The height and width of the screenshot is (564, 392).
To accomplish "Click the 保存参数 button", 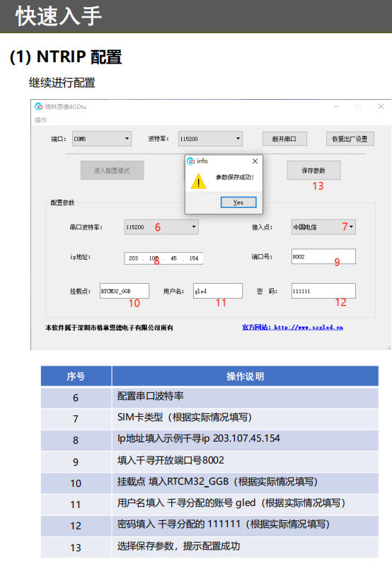I will 313,170.
